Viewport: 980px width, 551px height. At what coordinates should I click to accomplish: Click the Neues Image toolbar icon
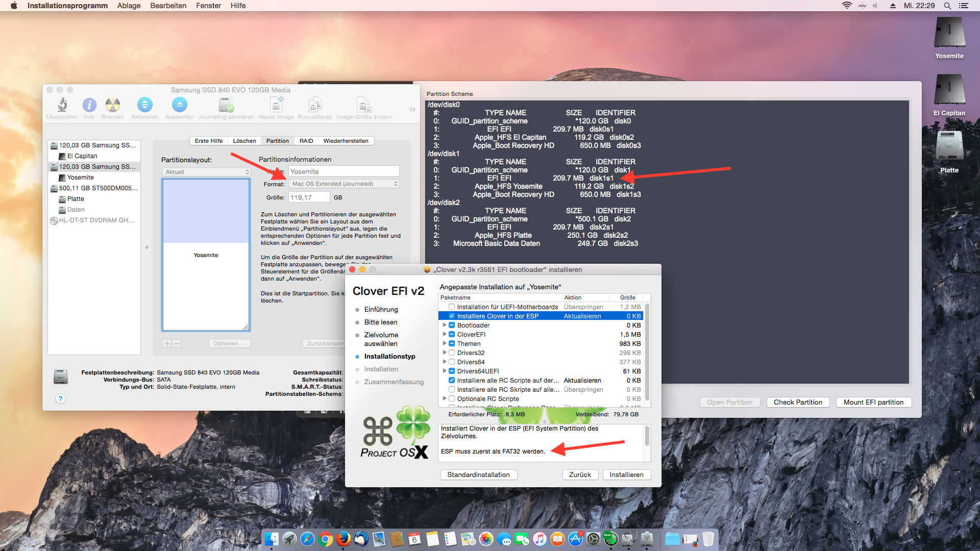pos(276,105)
